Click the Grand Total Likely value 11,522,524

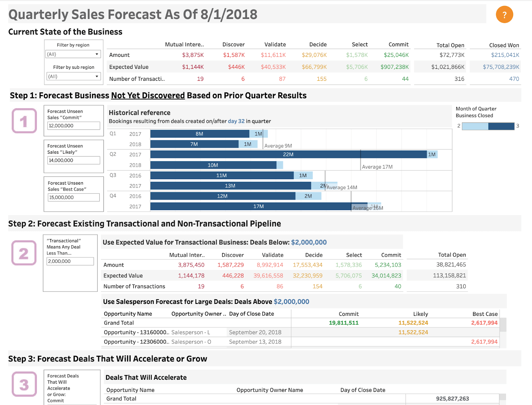click(x=413, y=323)
